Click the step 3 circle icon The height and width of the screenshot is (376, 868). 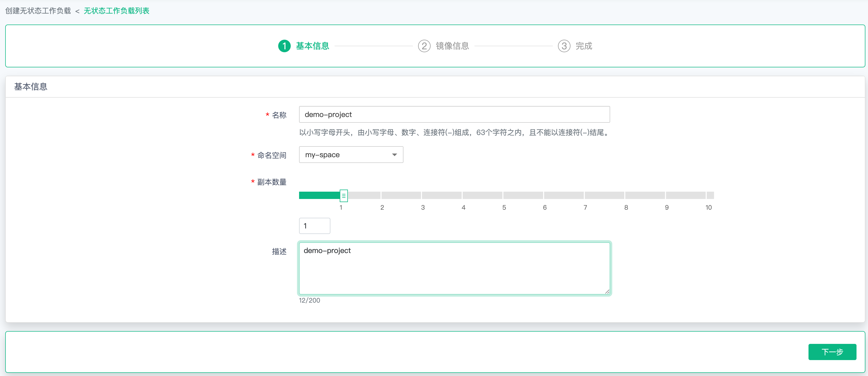click(564, 46)
